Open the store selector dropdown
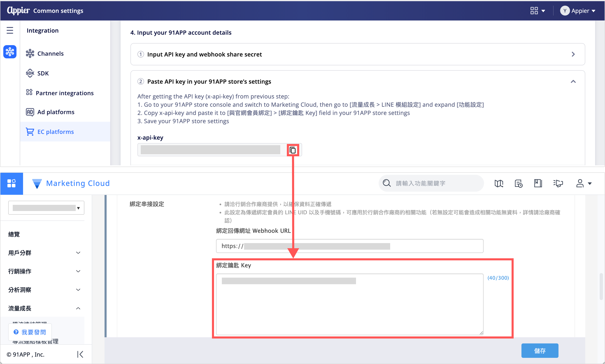The height and width of the screenshot is (364, 605). [46, 208]
